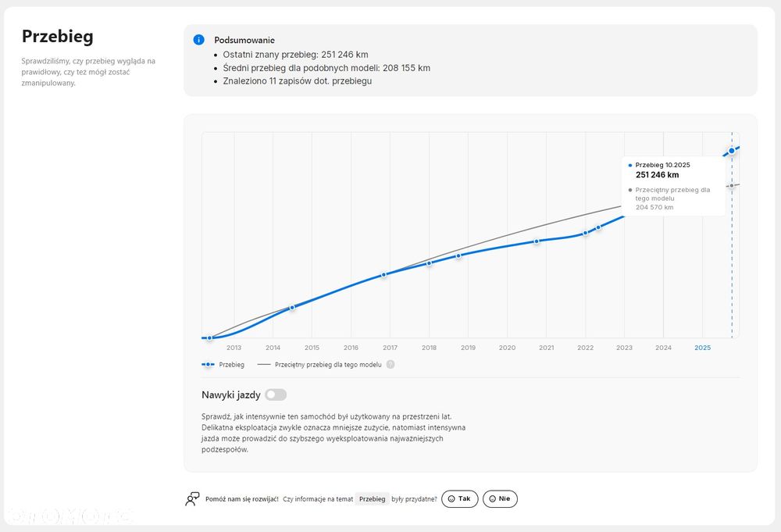This screenshot has height=532, width=781.
Task: Click the smiley icon in Tak button
Action: 451,498
